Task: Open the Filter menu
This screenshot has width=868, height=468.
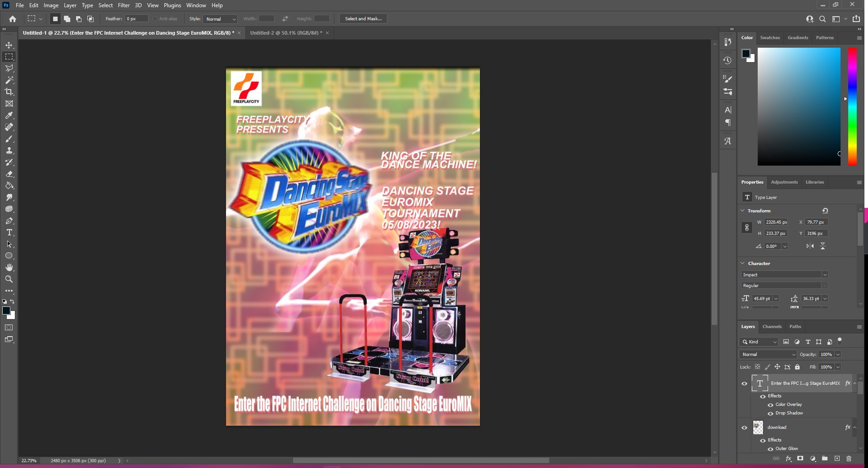Action: click(123, 5)
